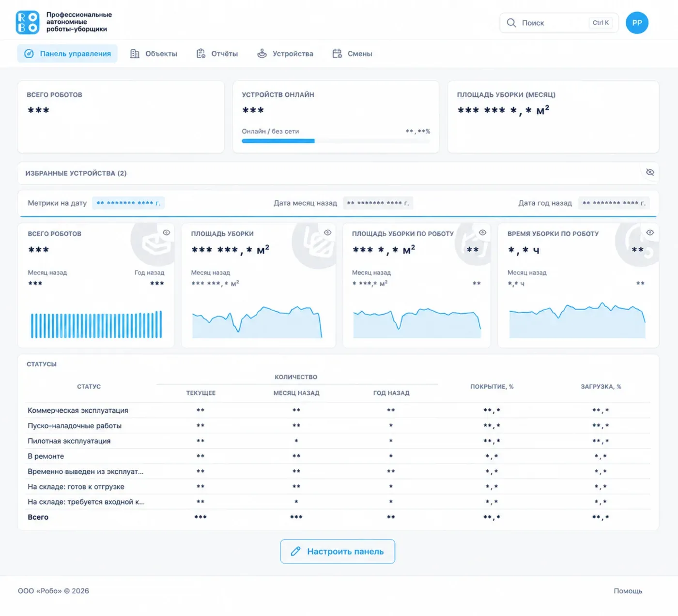Click the В ремонте status row

tap(338, 456)
